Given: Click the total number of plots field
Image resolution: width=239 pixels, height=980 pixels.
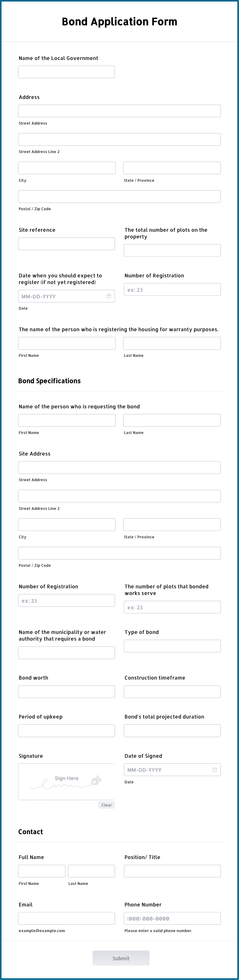Looking at the screenshot, I should pos(172,250).
